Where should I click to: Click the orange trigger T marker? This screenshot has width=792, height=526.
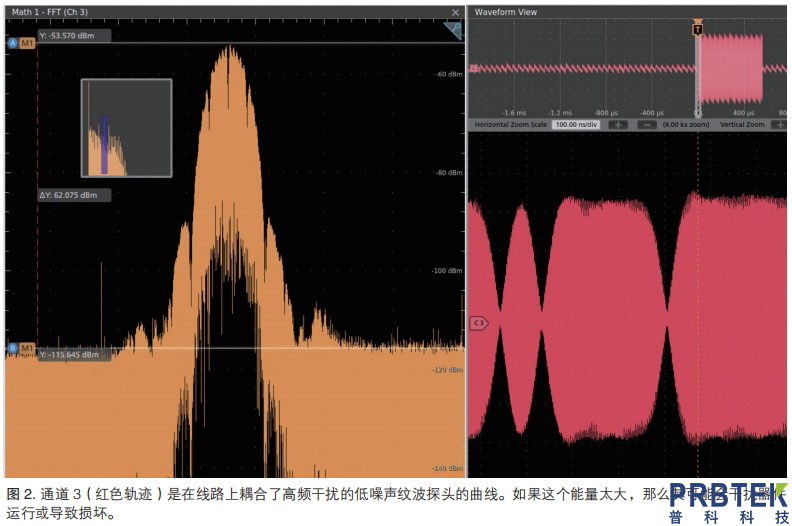coord(697,30)
